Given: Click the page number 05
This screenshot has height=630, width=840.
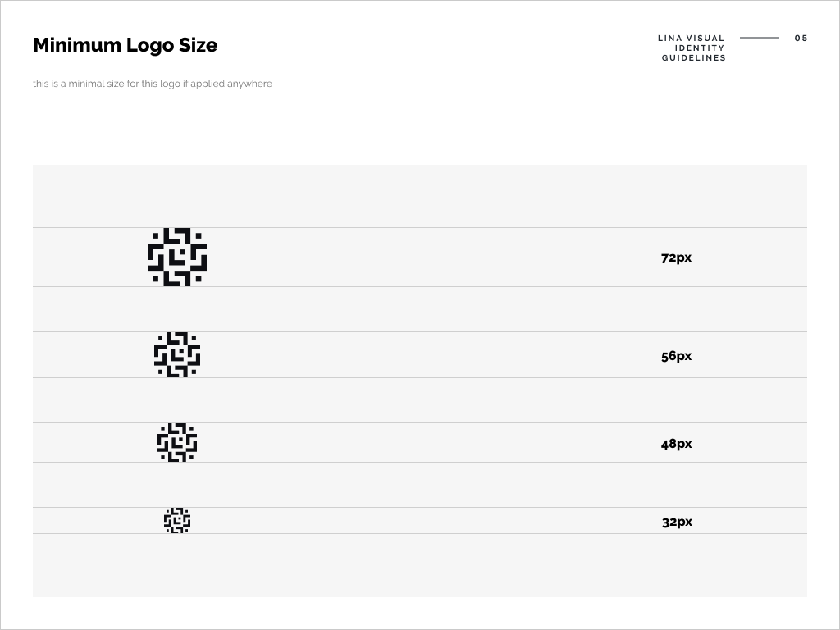Looking at the screenshot, I should [801, 38].
